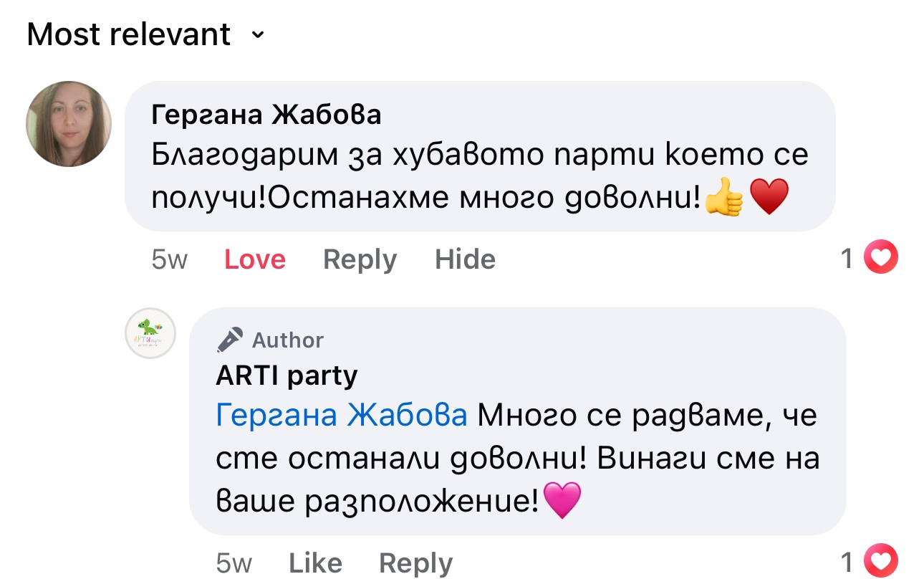
Task: Open the ARTI party page avatar
Action: pyautogui.click(x=150, y=333)
